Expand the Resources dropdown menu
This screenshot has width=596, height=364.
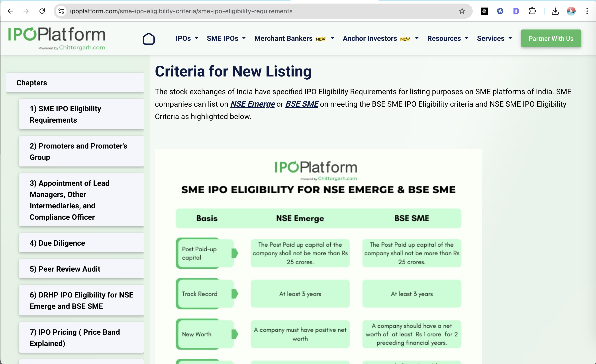[448, 38]
